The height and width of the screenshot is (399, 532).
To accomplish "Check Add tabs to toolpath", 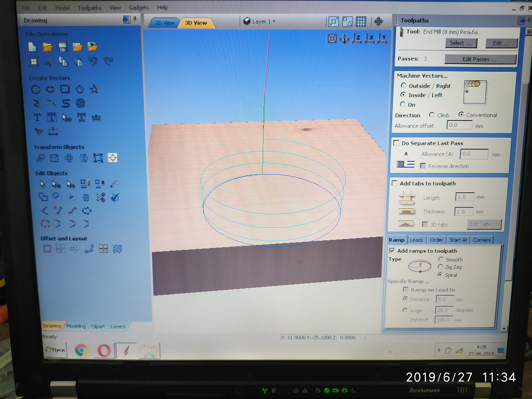I will pos(394,183).
